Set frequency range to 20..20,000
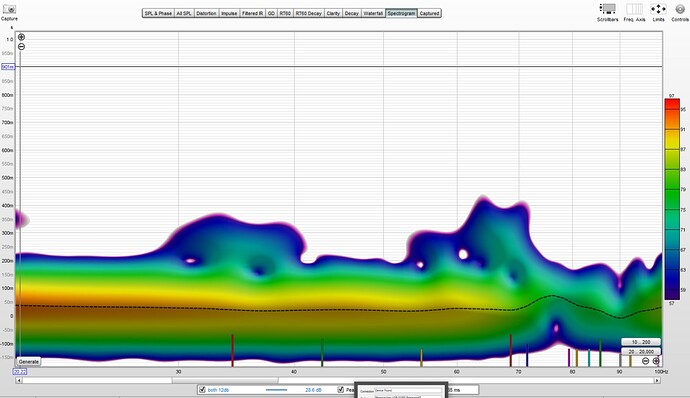The width and height of the screenshot is (690, 398). pyautogui.click(x=641, y=352)
